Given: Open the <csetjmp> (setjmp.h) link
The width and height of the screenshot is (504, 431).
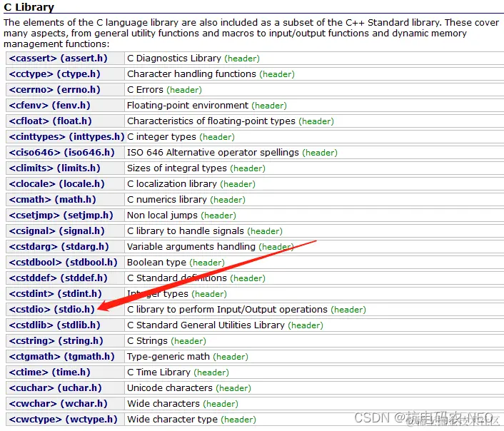Looking at the screenshot, I should click(x=61, y=215).
